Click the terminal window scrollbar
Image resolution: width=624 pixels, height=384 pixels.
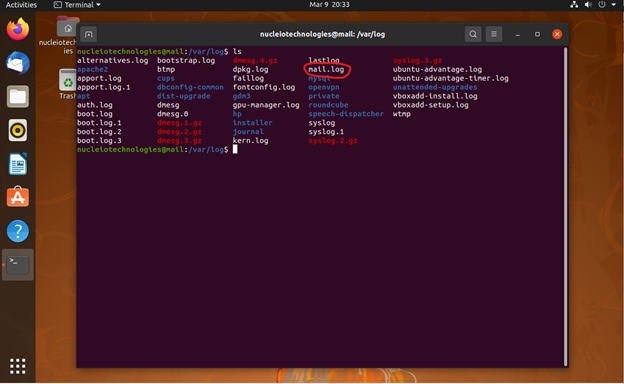(565, 207)
